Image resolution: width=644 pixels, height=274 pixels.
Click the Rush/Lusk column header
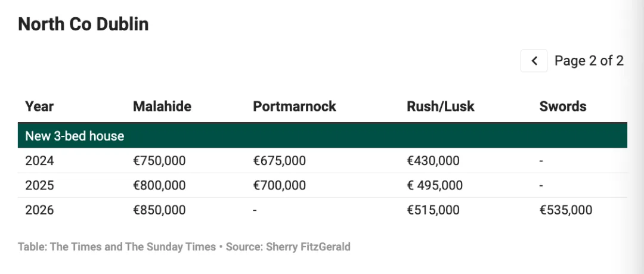click(441, 107)
